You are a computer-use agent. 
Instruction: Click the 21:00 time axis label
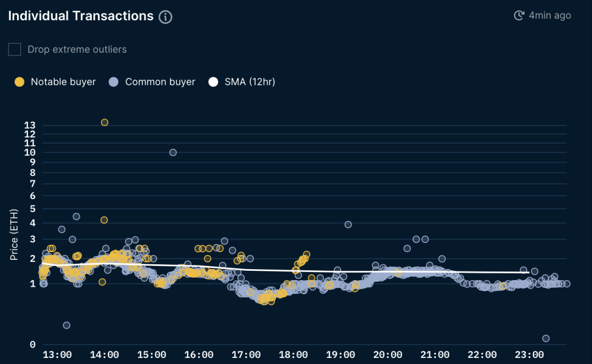point(435,355)
